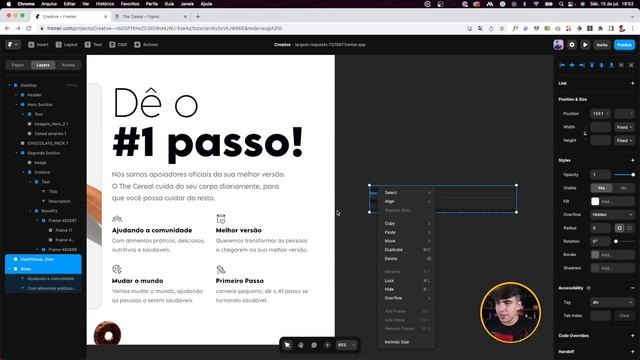The height and width of the screenshot is (360, 640).
Task: Align selection horizontal center icon
Action: [572, 65]
